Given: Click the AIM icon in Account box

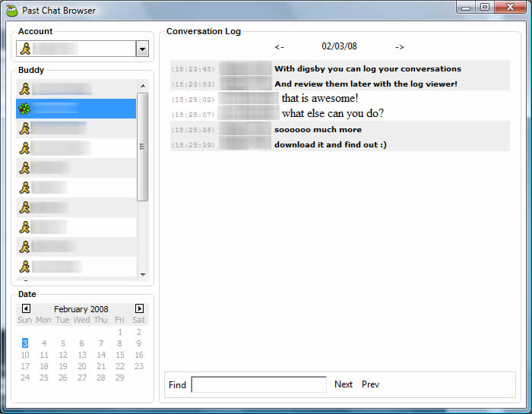Looking at the screenshot, I should (x=25, y=49).
